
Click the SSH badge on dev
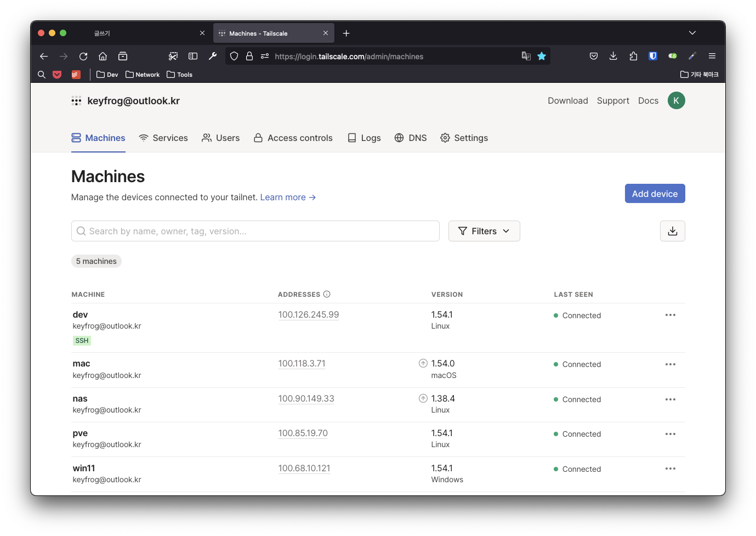point(82,341)
